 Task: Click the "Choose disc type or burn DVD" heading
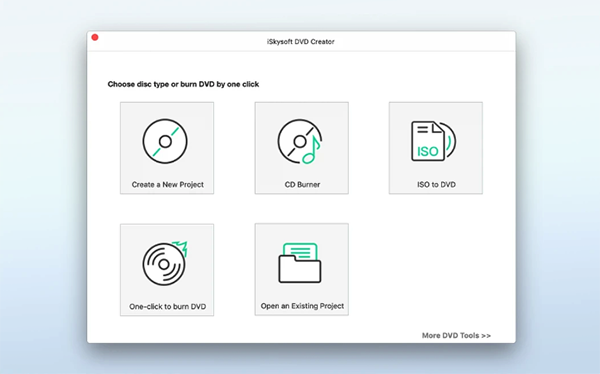point(183,84)
